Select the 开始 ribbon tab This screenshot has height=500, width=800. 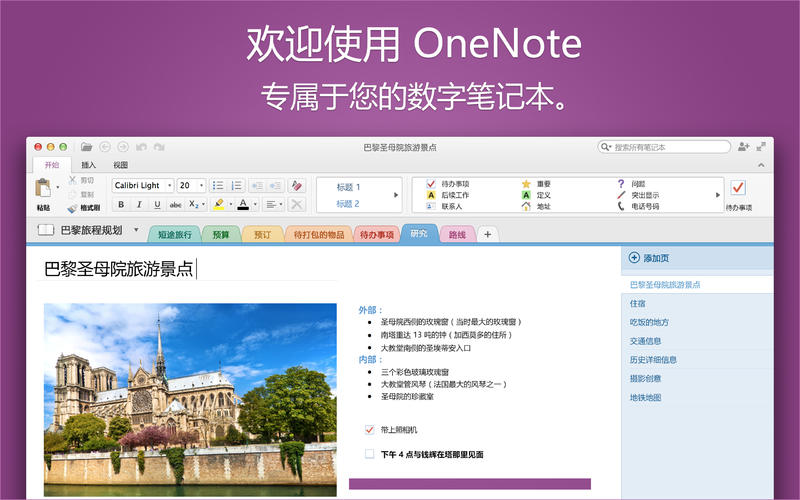tap(52, 165)
